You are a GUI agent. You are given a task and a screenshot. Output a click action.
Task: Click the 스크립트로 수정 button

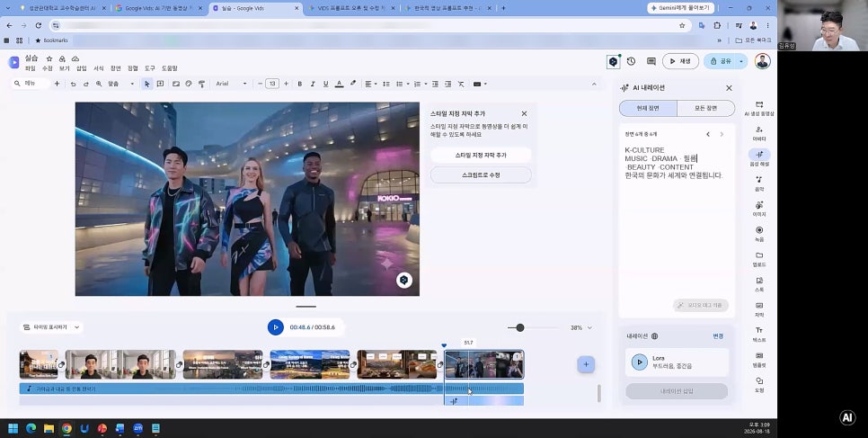[x=481, y=174]
